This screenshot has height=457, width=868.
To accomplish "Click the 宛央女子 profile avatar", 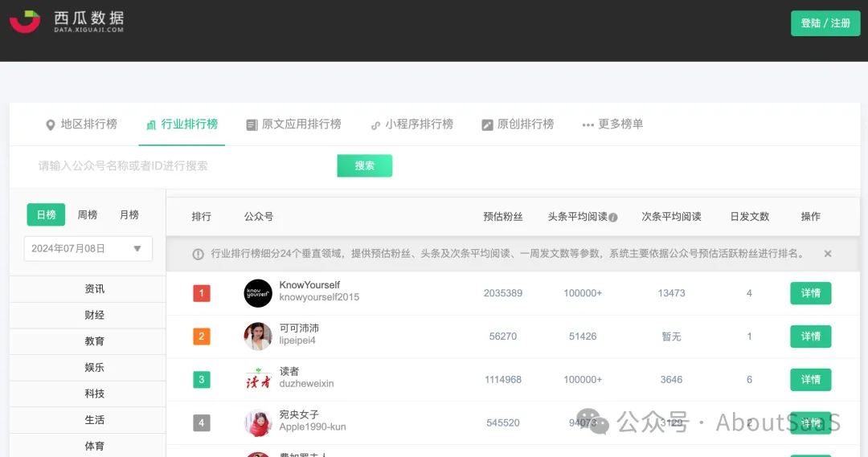I will (x=258, y=422).
